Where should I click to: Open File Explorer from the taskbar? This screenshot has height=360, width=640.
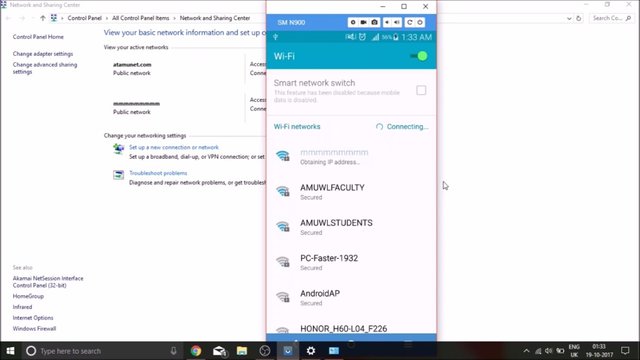coord(242,351)
